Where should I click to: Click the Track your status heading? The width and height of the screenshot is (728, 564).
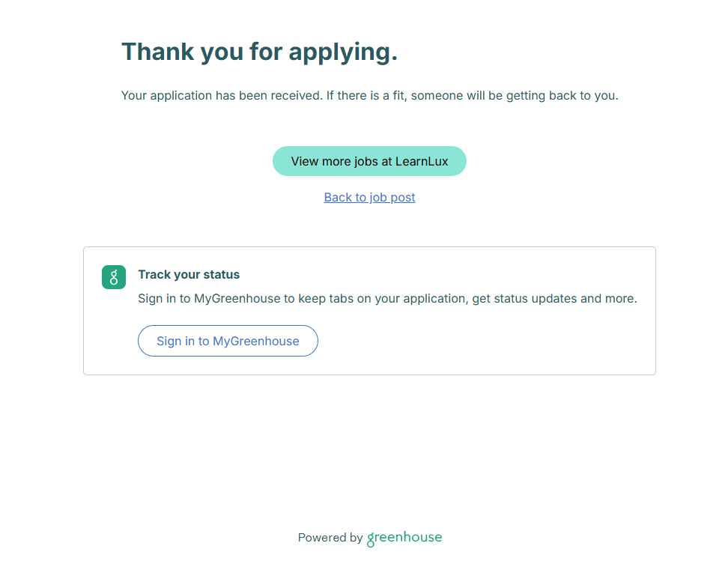pos(189,275)
